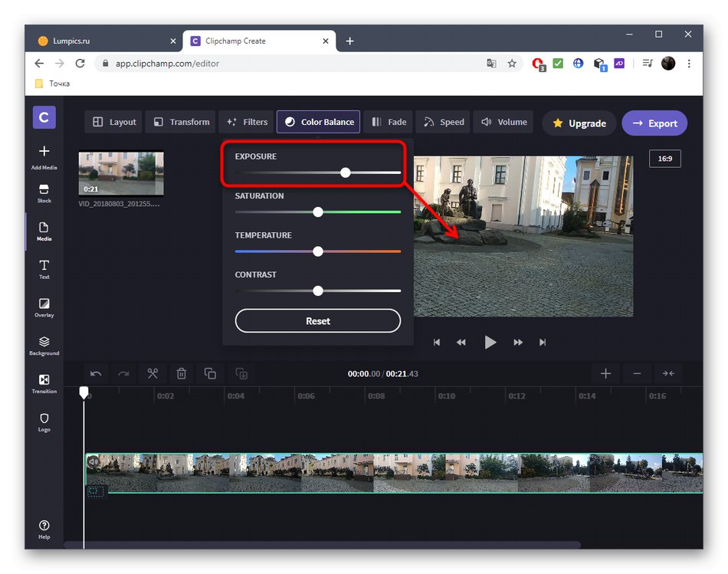Export the project
Screen dimensions: 728x574
pos(654,123)
